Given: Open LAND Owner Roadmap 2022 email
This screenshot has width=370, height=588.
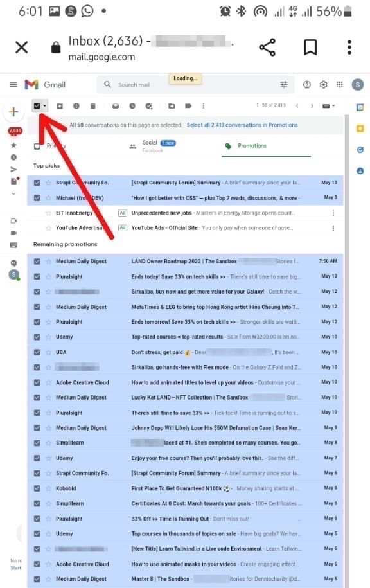Looking at the screenshot, I should (x=185, y=262).
